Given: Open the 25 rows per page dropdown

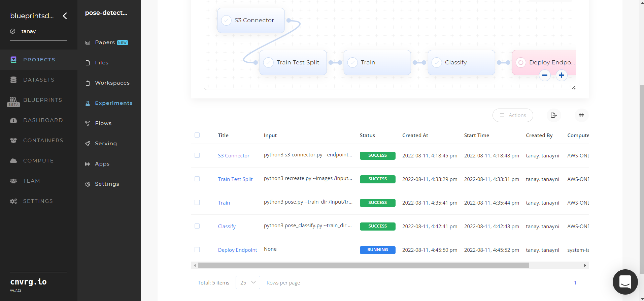Looking at the screenshot, I should pos(248,282).
